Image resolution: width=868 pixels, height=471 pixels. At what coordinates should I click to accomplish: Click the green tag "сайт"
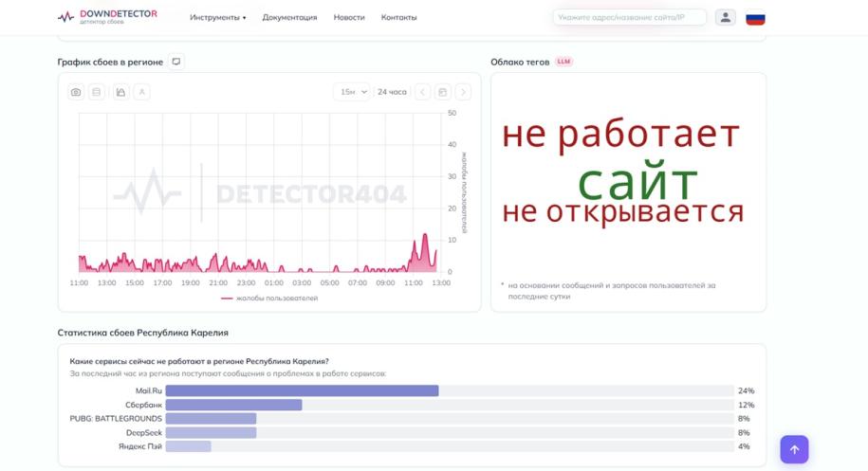tap(637, 181)
